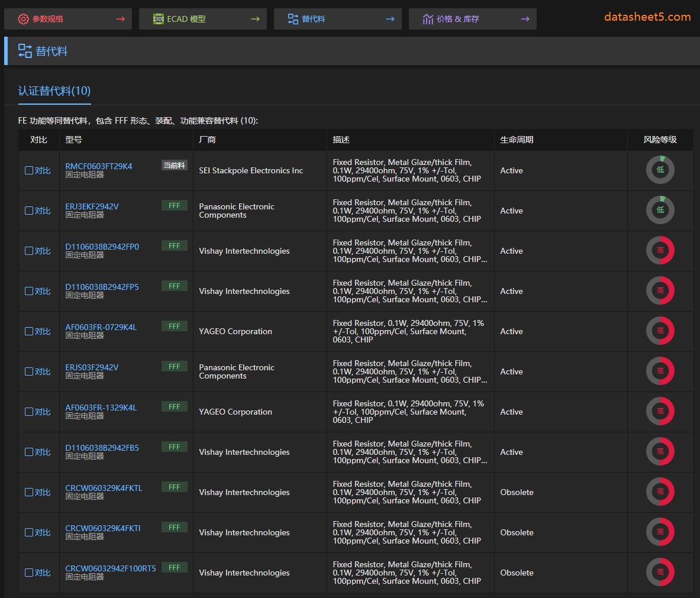Click the arrow next to ECAD 模型
This screenshot has height=598, width=700.
(x=256, y=19)
